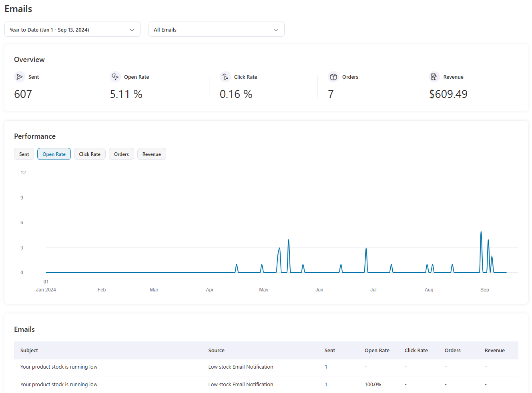Click the May axis label on chart
The width and height of the screenshot is (532, 393).
pos(264,290)
